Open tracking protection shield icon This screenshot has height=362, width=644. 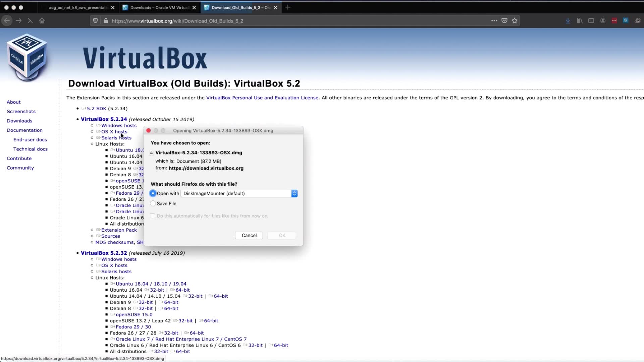coord(95,21)
